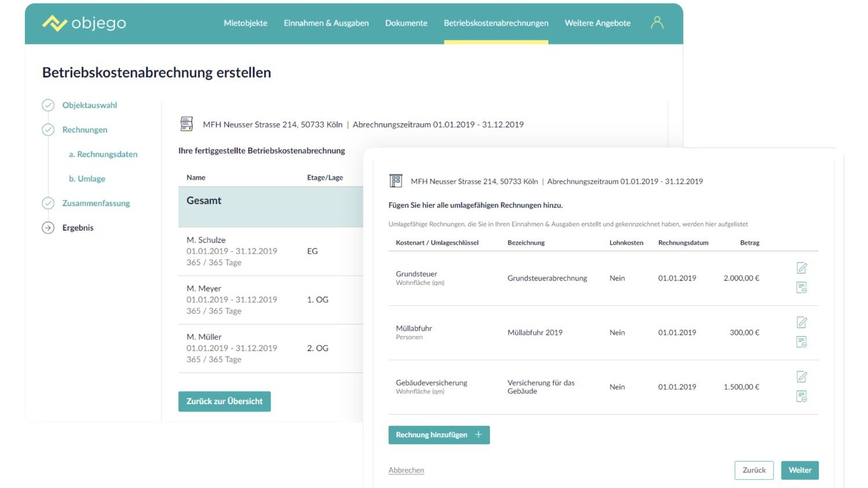Select the Ergebnis step
This screenshot has width=868, height=488.
pos(78,228)
